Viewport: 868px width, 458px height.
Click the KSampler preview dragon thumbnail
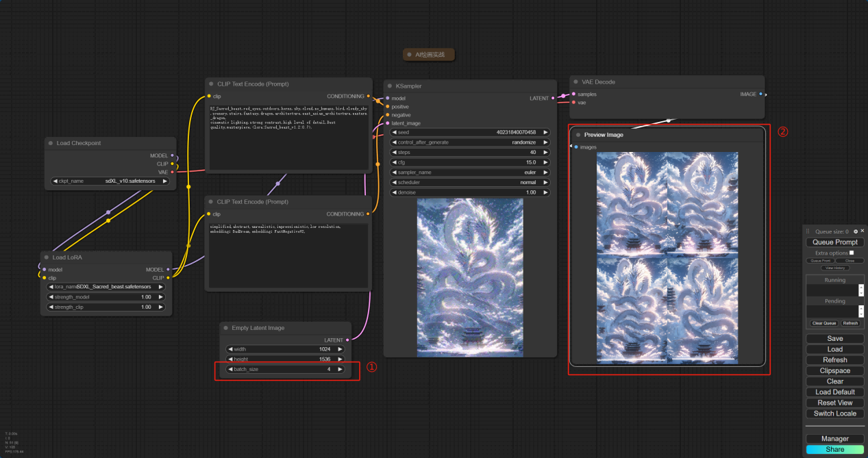(x=470, y=277)
